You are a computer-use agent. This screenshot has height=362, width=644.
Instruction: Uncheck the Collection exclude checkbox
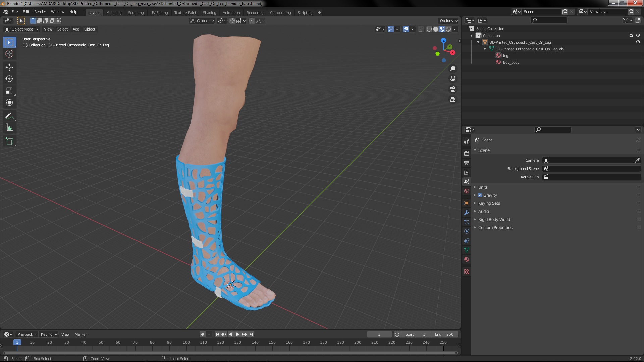[631, 36]
